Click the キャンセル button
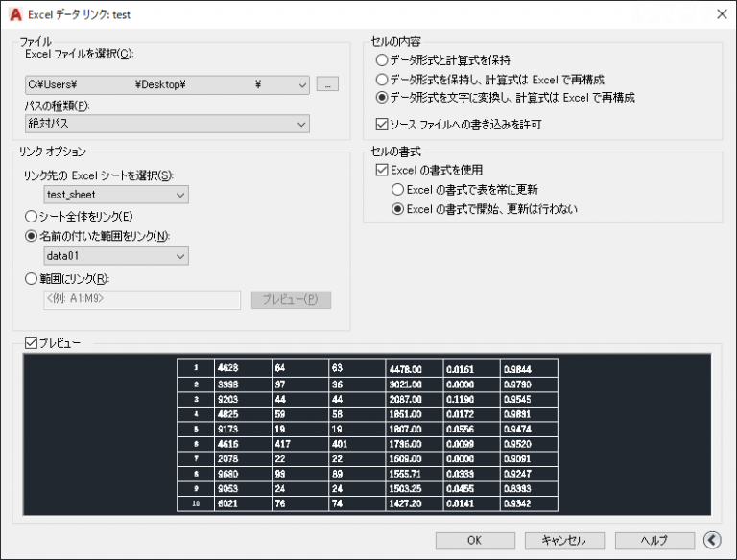 tap(564, 541)
